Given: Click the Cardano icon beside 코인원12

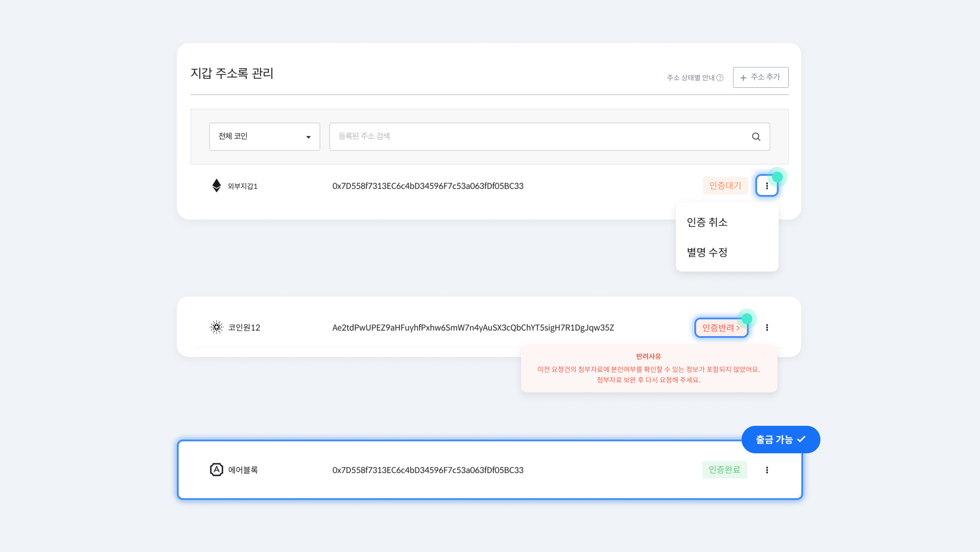Looking at the screenshot, I should tap(216, 327).
